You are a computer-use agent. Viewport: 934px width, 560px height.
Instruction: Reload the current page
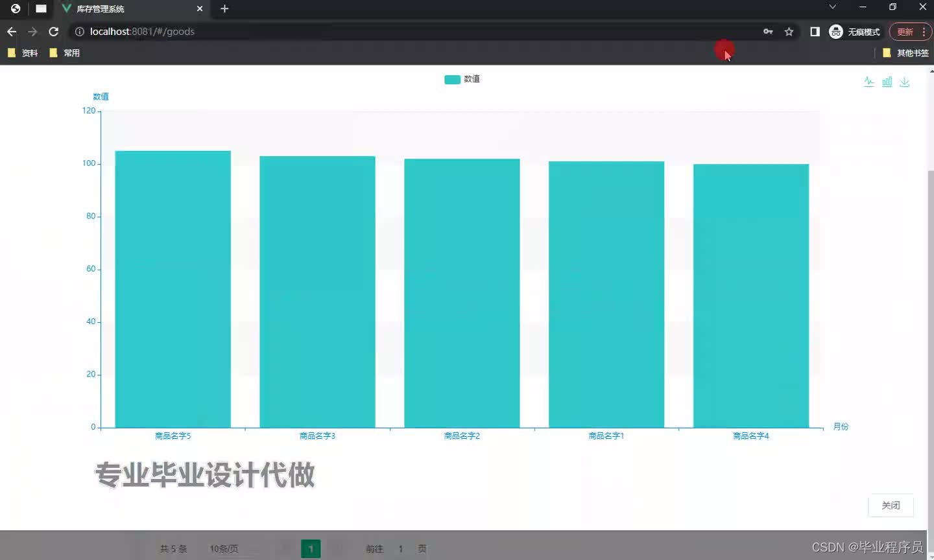click(x=53, y=31)
